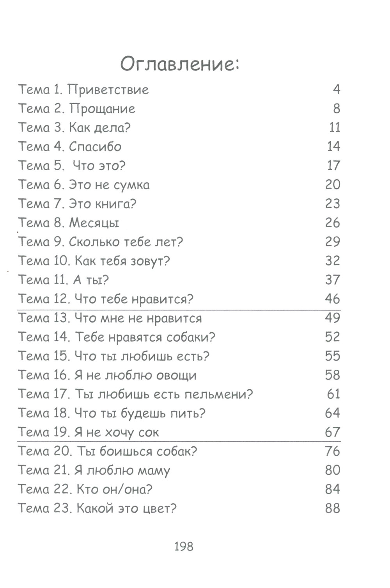Click the footer page number 198

(184, 546)
